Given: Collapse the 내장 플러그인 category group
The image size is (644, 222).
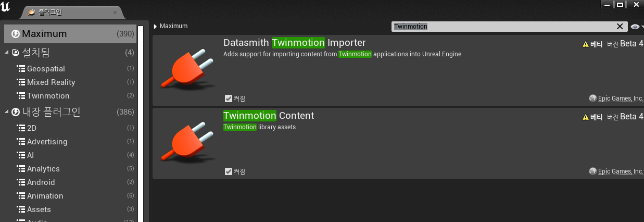Looking at the screenshot, I should (x=7, y=112).
